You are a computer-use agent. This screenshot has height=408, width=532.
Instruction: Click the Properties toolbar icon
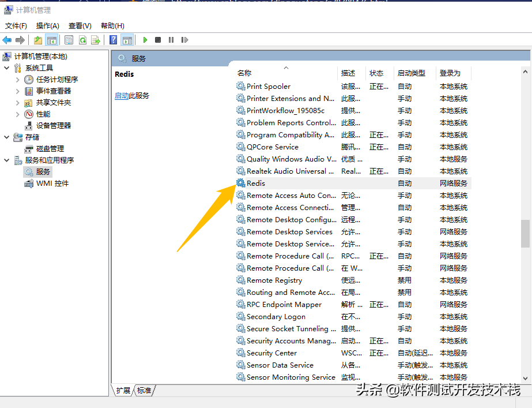tap(69, 40)
